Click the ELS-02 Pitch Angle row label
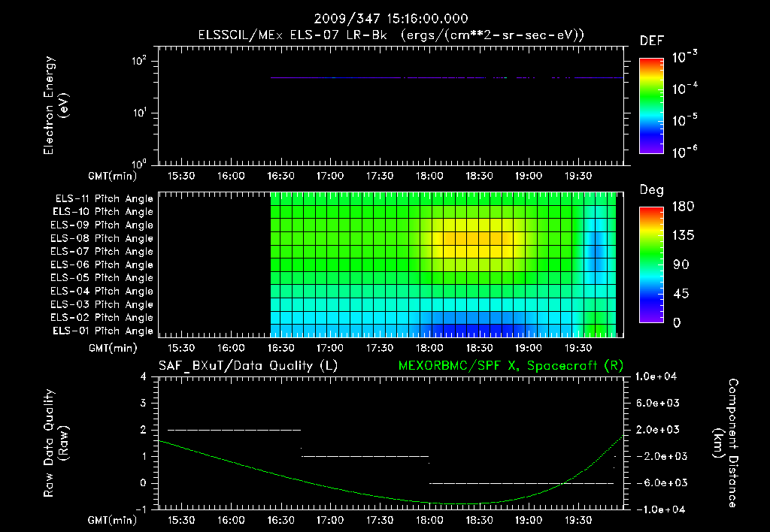Viewport: 770px width, 532px height. click(102, 318)
